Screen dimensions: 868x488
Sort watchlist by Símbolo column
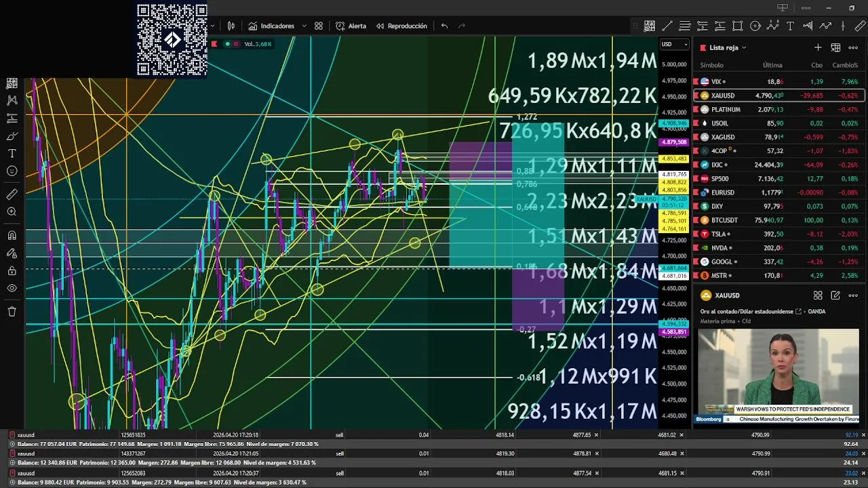[x=711, y=65]
